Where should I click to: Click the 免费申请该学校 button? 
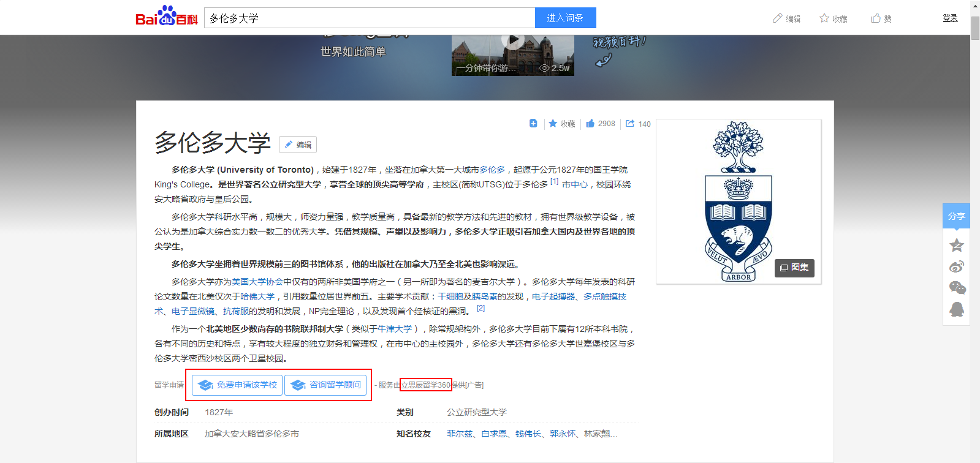click(237, 385)
